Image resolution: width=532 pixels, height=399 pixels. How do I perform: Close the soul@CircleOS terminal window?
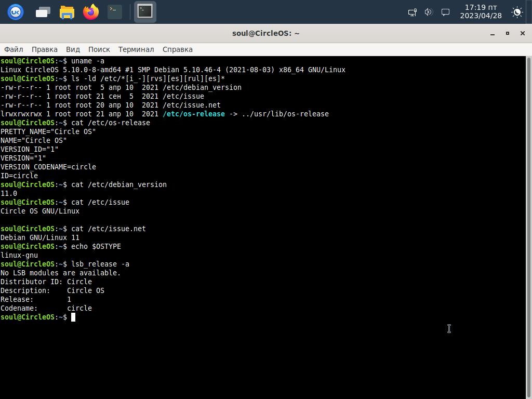(x=523, y=33)
